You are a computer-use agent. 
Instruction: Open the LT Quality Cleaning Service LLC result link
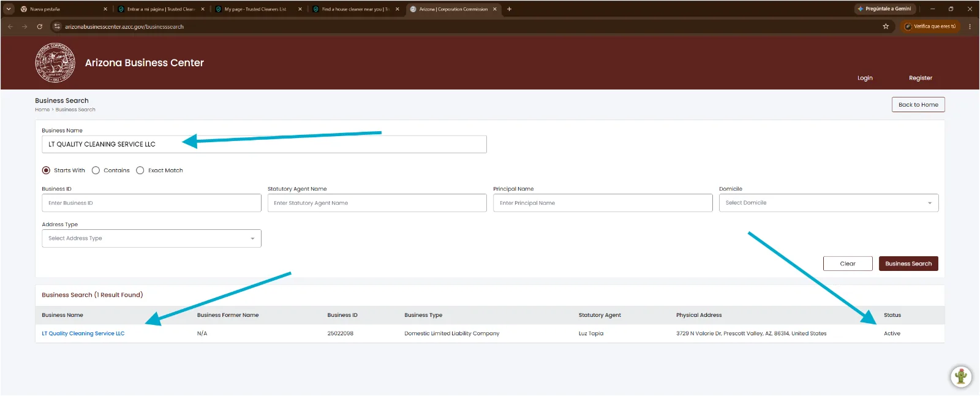(x=83, y=333)
